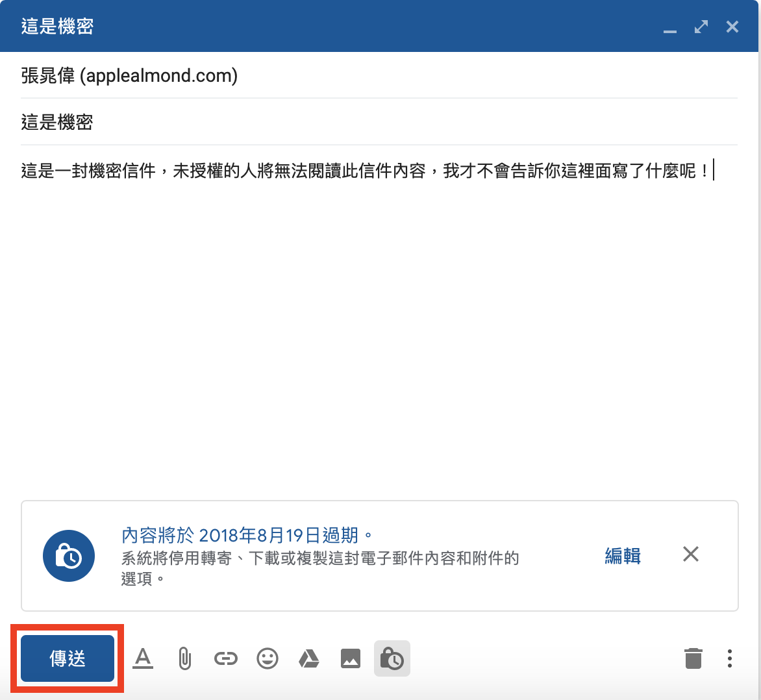Discard the draft with the trash icon

(693, 658)
